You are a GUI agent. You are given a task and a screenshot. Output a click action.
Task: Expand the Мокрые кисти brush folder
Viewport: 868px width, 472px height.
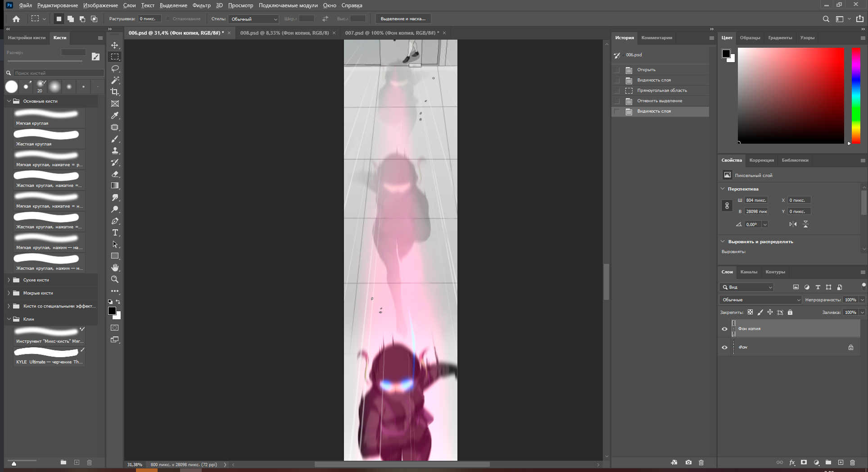[9, 293]
